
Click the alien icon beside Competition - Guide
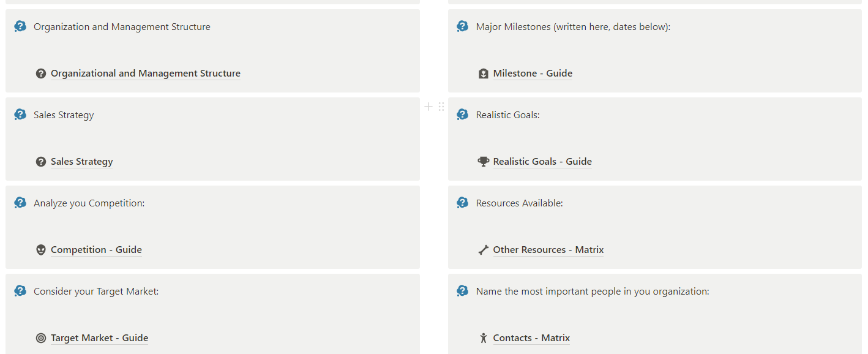pos(41,250)
